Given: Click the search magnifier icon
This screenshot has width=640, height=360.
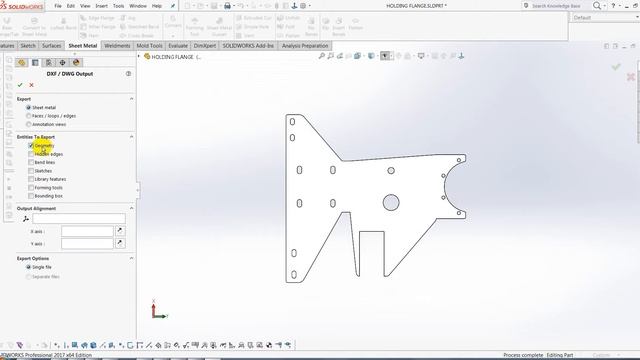Looking at the screenshot, I should [x=597, y=6].
